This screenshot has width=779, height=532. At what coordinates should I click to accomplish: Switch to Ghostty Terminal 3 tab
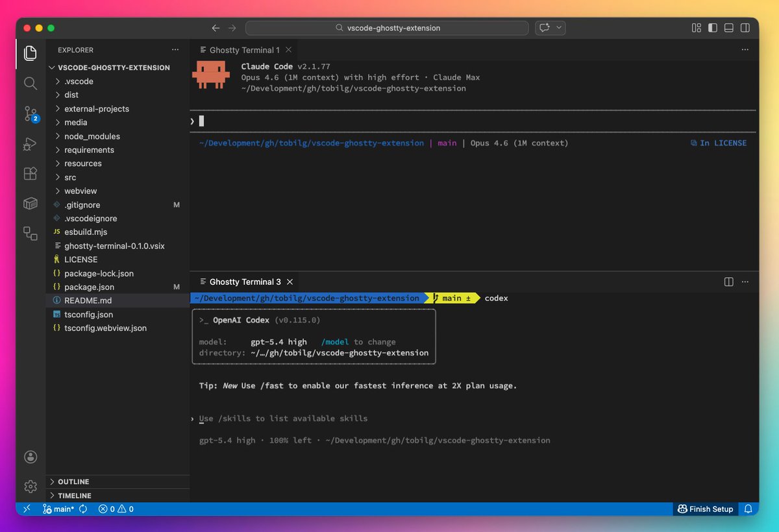(x=245, y=282)
